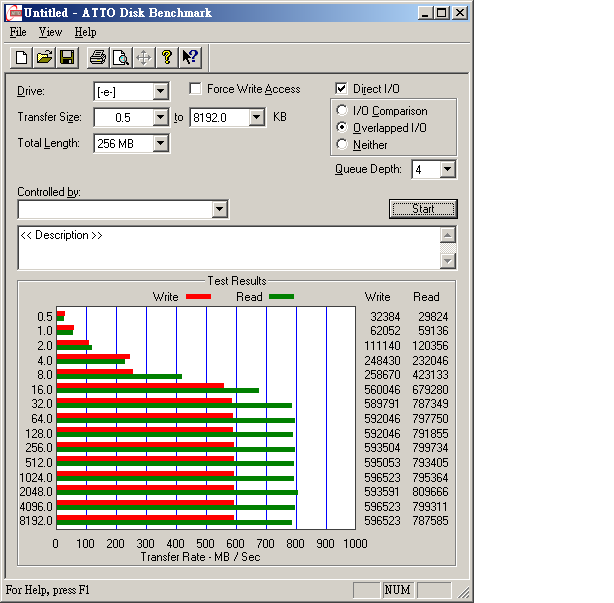Open the Transfer Size end dropdown 8192.0
614x603 pixels.
click(x=256, y=117)
